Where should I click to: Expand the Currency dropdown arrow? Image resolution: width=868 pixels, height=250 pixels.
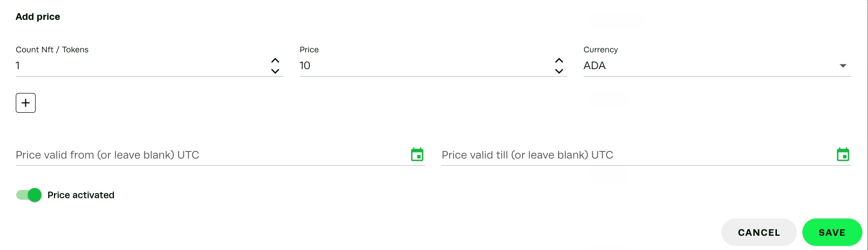[x=843, y=66]
